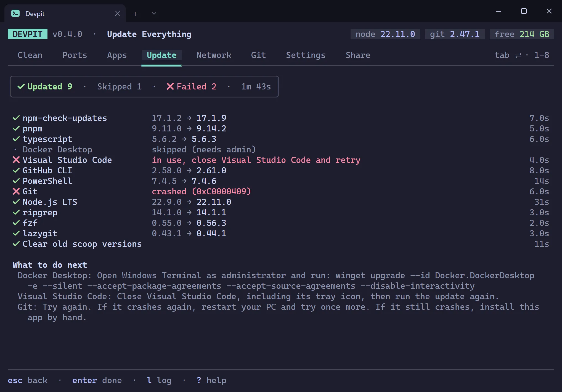Click the enter done footer shortcut

point(97,380)
